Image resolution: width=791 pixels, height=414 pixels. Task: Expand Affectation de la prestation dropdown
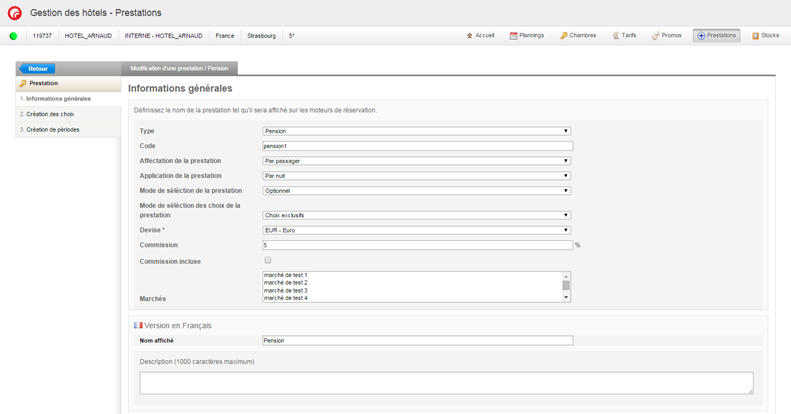[416, 161]
